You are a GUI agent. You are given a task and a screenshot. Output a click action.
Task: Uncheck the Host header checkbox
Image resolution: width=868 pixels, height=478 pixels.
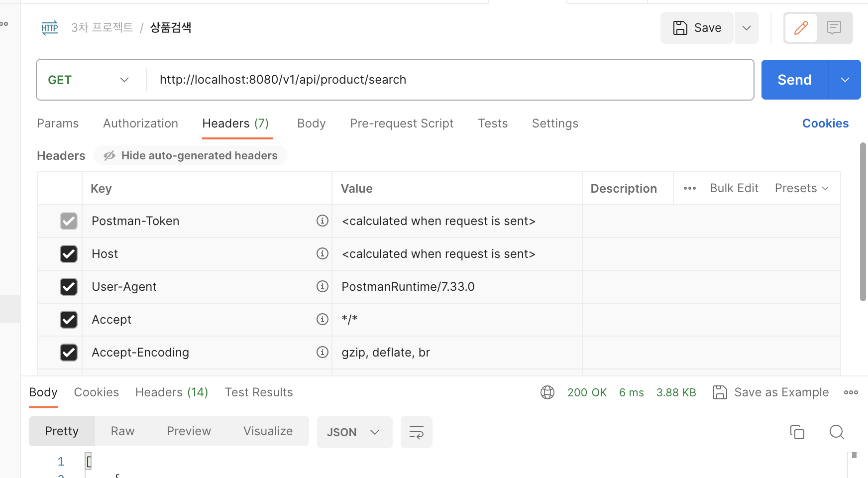[x=69, y=254]
